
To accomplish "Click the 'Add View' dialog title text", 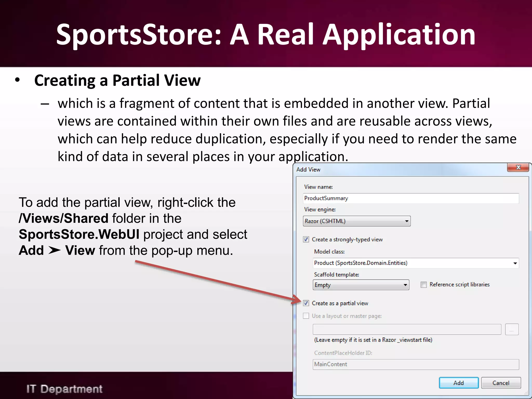I will tap(308, 170).
